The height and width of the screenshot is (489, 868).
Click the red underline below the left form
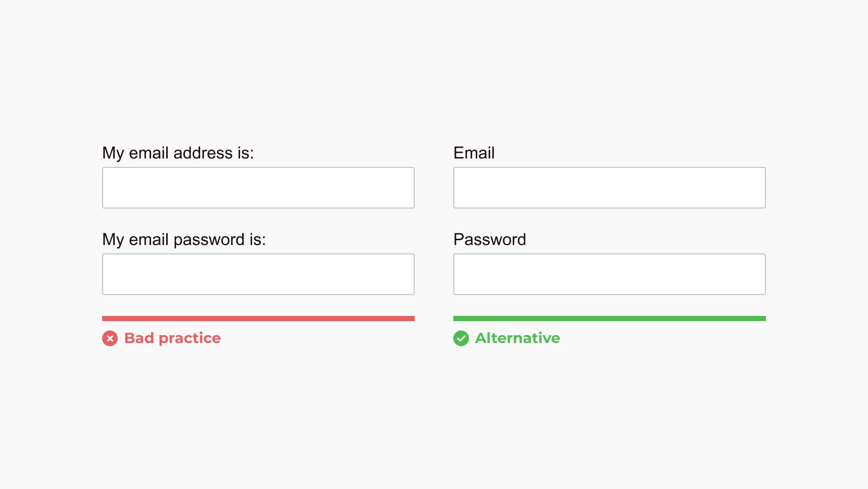point(258,317)
